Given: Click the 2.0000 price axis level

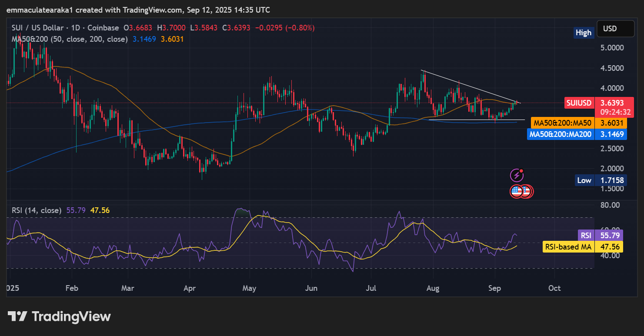Looking at the screenshot, I should click(612, 169).
